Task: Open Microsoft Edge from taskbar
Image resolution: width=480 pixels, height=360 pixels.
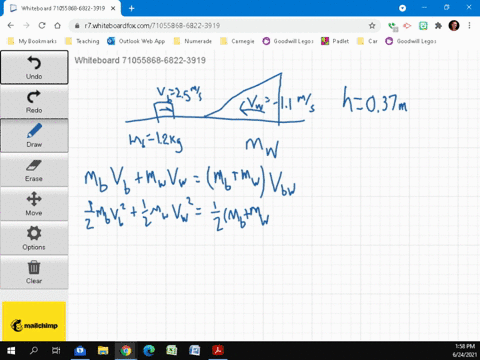Action: pos(149,351)
